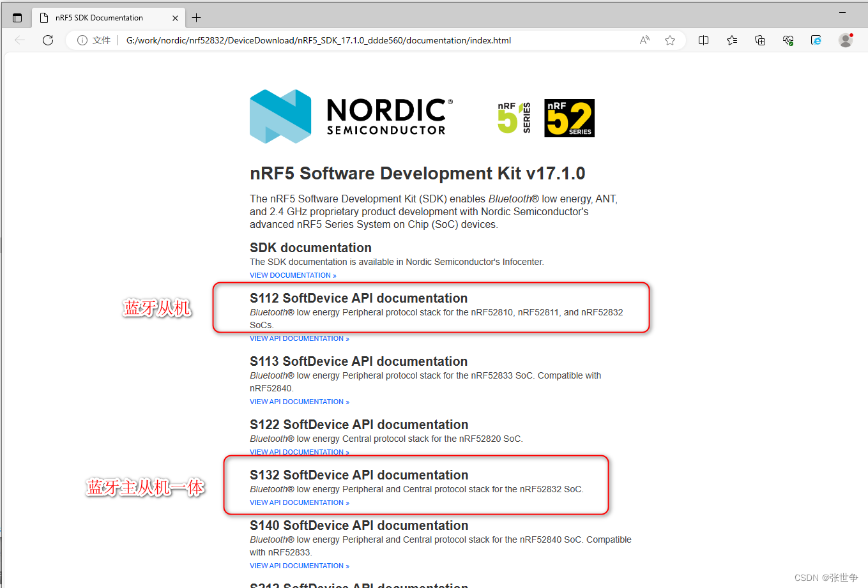868x588 pixels.
Task: Open the Favorites list
Action: 732,40
